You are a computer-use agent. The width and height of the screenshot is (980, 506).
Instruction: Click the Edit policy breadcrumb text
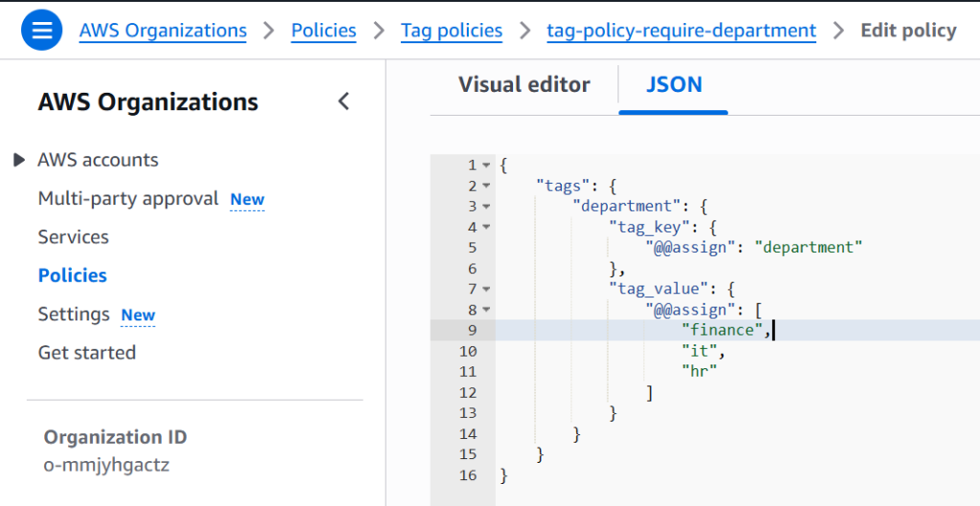tap(908, 30)
